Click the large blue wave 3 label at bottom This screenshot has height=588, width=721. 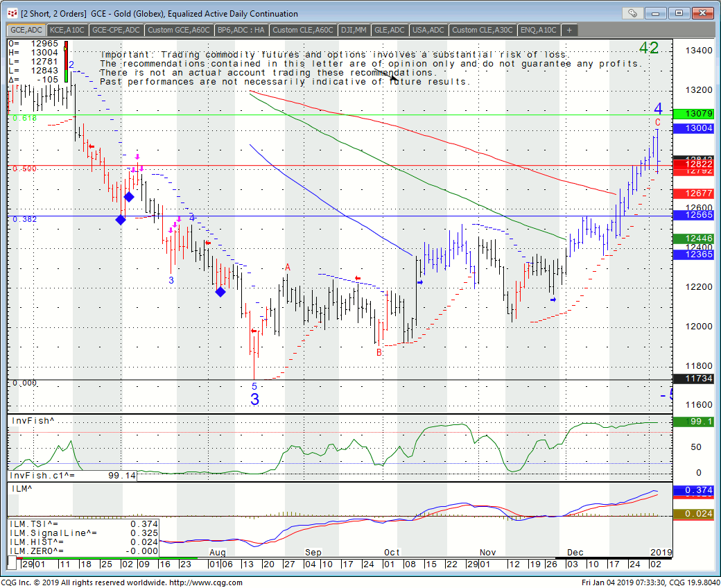click(x=254, y=399)
